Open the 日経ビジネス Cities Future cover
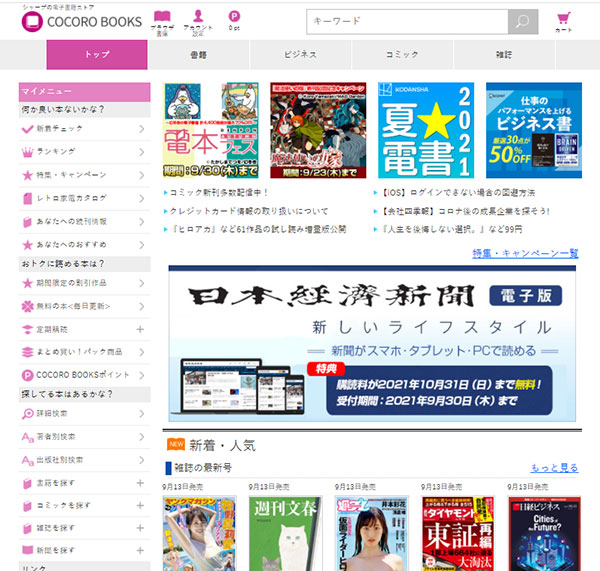The width and height of the screenshot is (600, 571). click(x=545, y=533)
